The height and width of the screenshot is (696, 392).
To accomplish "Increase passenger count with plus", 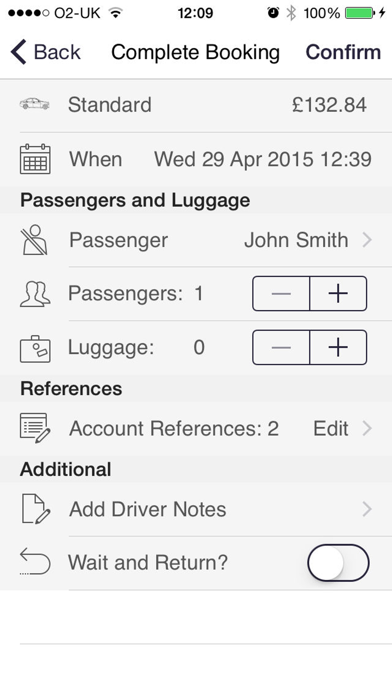I will coord(338,293).
